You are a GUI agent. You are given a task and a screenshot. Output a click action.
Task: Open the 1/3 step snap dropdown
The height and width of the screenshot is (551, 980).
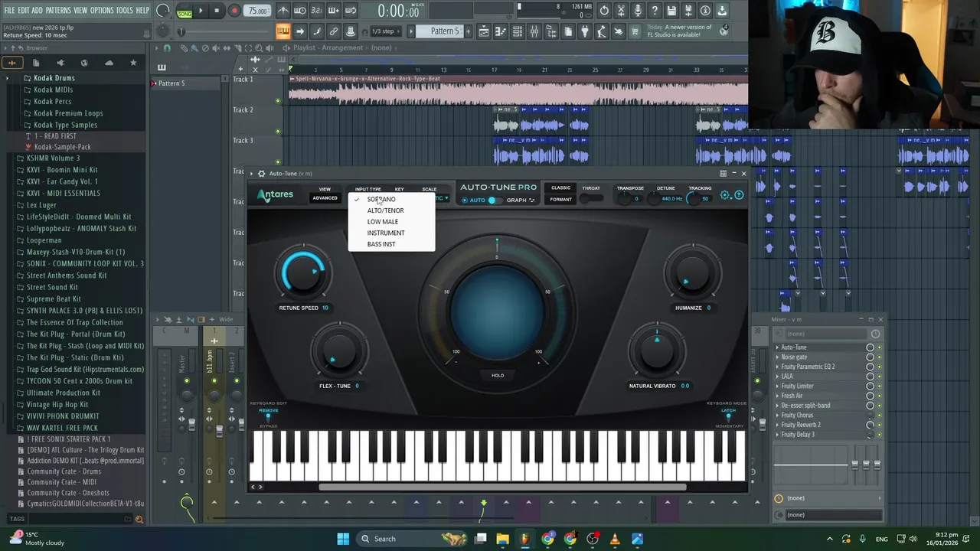[384, 31]
